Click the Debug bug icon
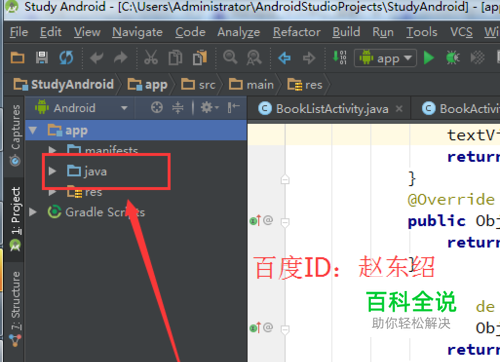 453,58
